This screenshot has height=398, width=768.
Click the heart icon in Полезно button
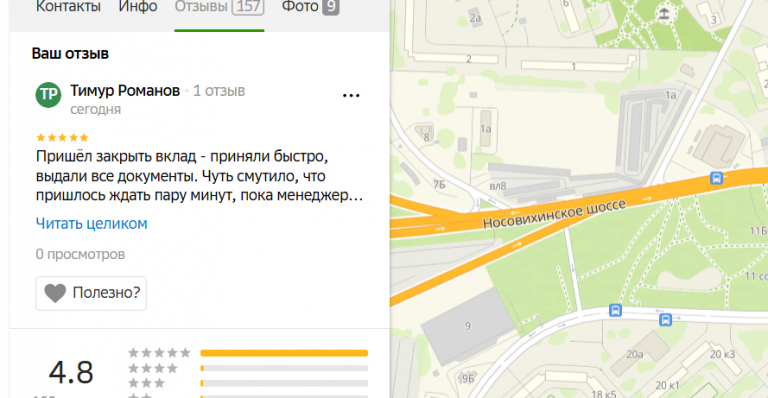coord(55,293)
